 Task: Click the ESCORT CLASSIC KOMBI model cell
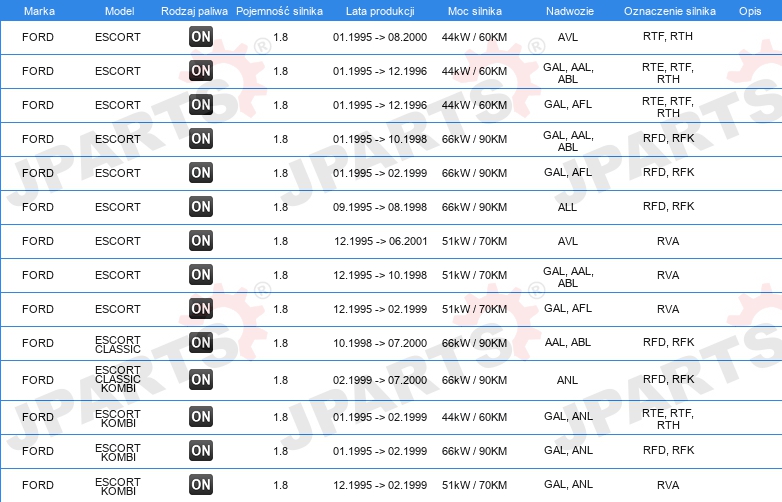pos(118,379)
